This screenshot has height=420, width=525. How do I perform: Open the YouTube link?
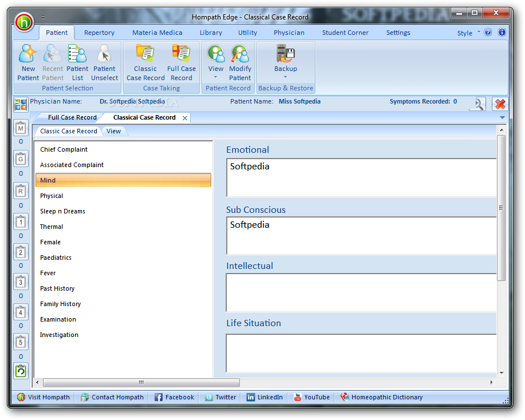click(311, 397)
